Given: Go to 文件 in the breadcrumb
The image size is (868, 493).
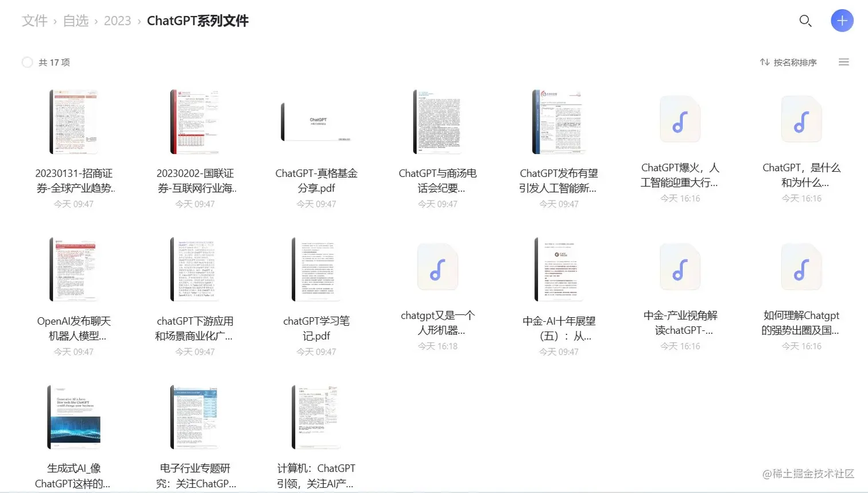Looking at the screenshot, I should [34, 21].
